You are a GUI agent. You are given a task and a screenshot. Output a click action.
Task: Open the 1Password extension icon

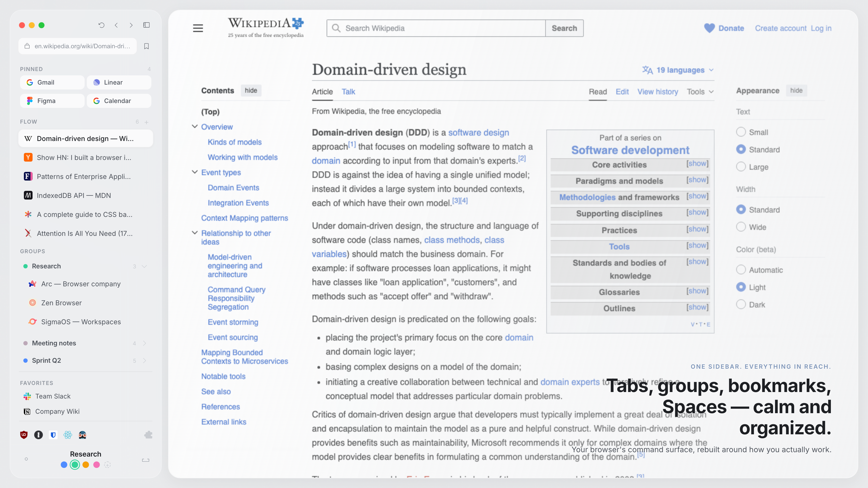39,435
